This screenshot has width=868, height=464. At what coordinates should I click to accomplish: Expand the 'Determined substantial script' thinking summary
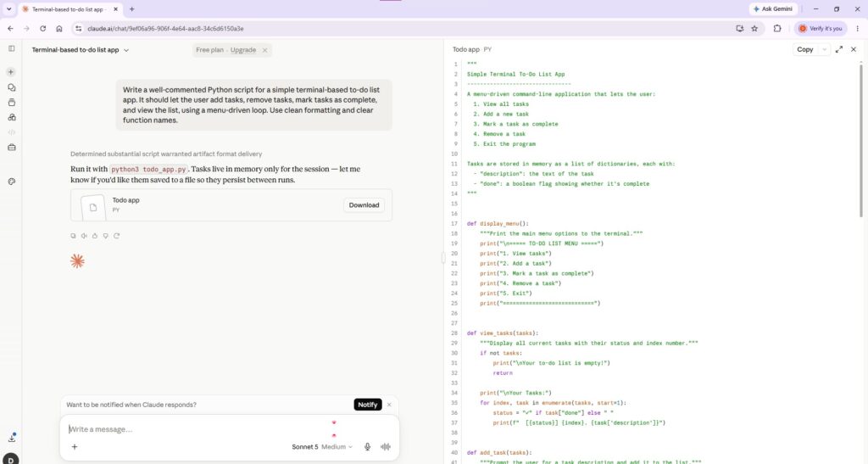166,154
